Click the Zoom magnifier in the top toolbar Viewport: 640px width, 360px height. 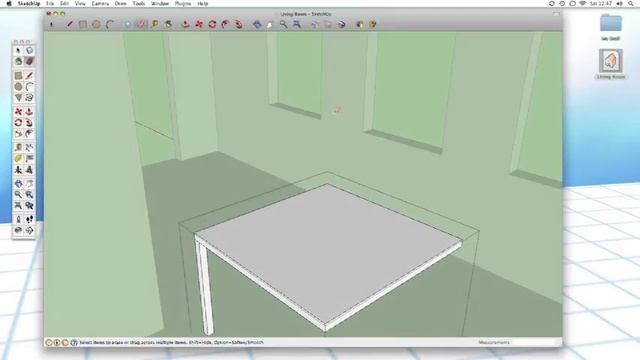point(283,24)
